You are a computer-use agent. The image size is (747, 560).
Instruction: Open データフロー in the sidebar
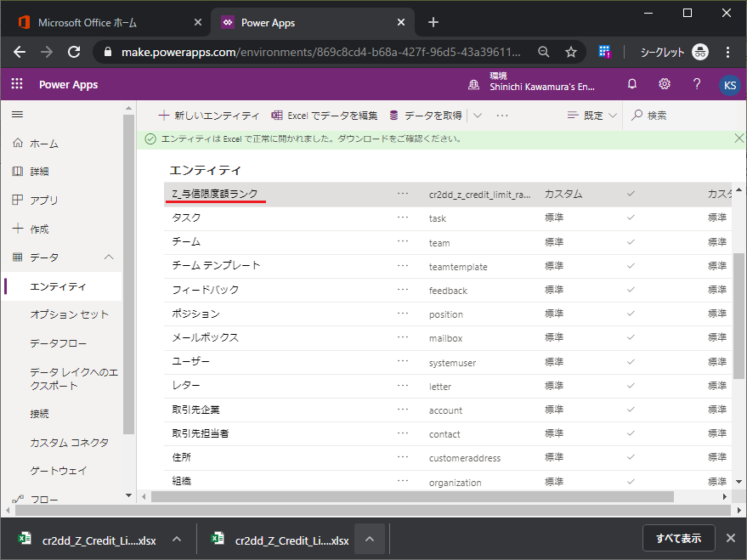click(58, 343)
